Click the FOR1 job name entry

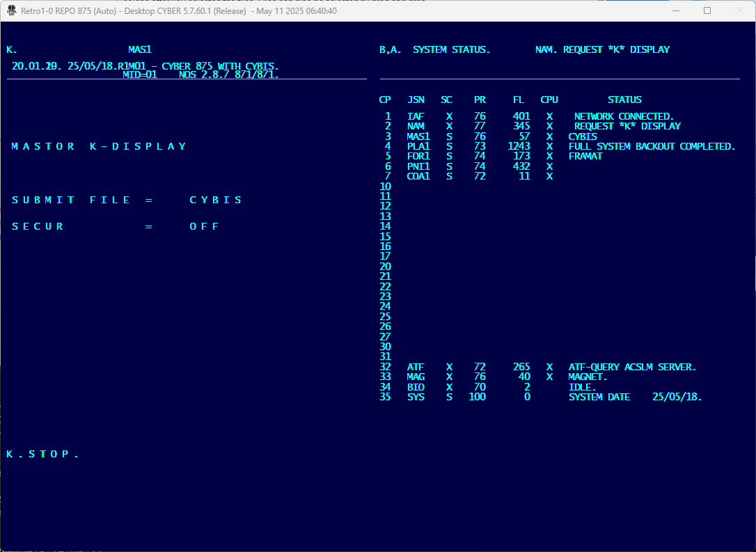[x=418, y=156]
